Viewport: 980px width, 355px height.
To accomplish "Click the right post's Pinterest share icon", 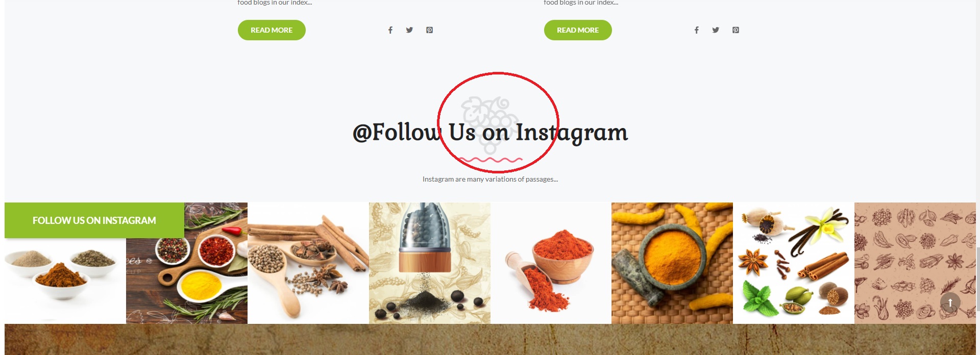I will (736, 30).
